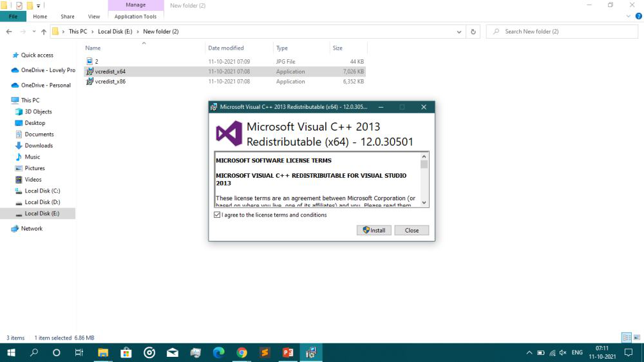
Task: Open Quick Access Toolbar customize dropdown
Action: point(38,6)
